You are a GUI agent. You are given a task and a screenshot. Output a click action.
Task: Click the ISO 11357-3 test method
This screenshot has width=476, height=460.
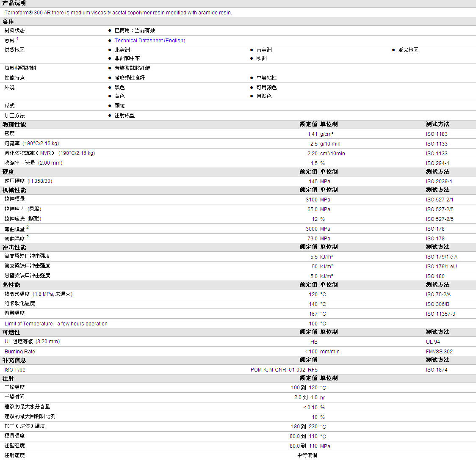click(440, 314)
